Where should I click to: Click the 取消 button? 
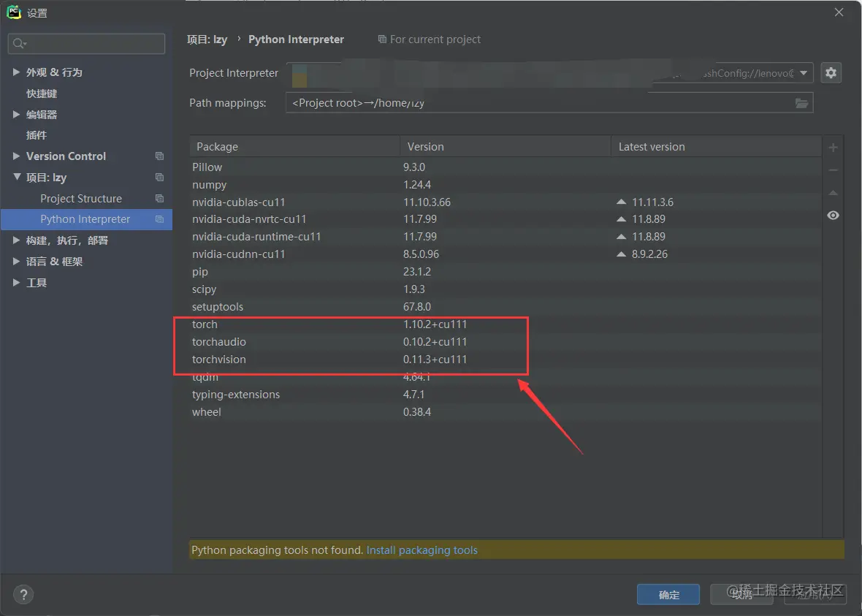click(x=741, y=595)
